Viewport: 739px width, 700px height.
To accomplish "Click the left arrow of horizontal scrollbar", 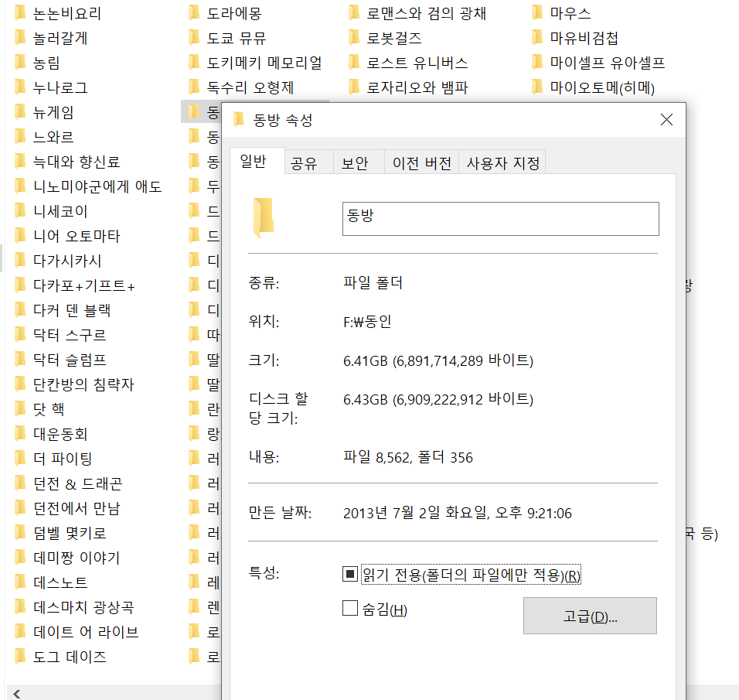I will coord(15,693).
